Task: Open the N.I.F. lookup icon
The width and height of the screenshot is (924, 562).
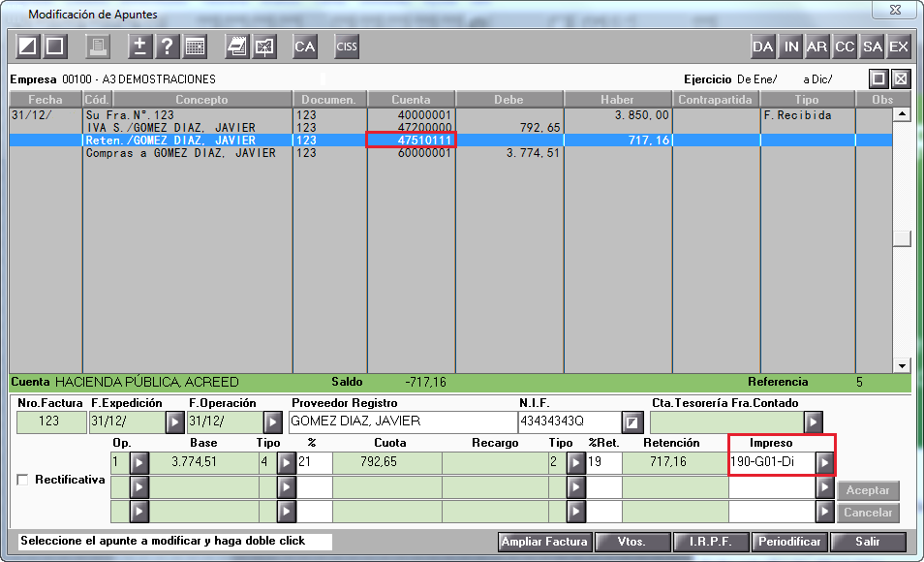Action: click(632, 421)
